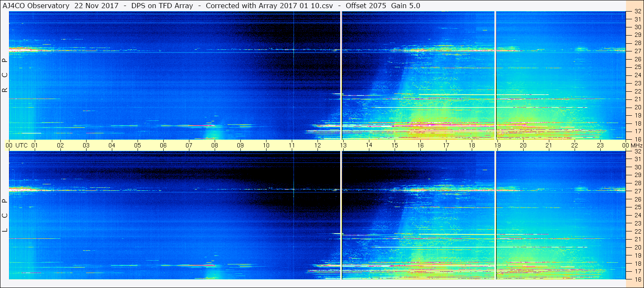Click 24 MHz label on upper frequency scale
Viewport: 644px width, 288px height.
coord(637,75)
